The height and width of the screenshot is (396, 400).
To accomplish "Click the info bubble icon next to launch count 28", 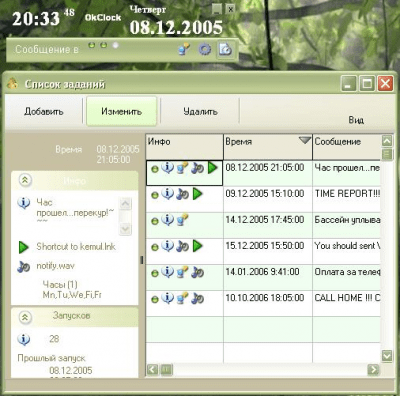I will tap(24, 339).
